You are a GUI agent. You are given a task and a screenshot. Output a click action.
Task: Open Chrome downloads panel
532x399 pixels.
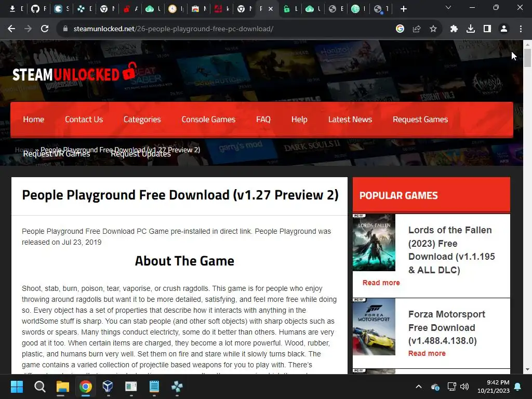[471, 29]
